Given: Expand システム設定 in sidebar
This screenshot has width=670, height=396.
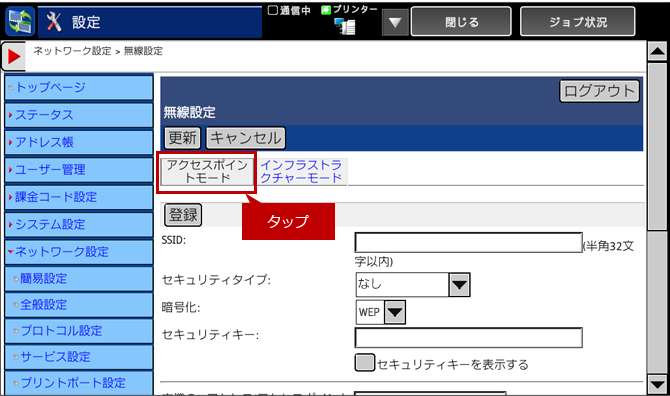Looking at the screenshot, I should coord(79,224).
